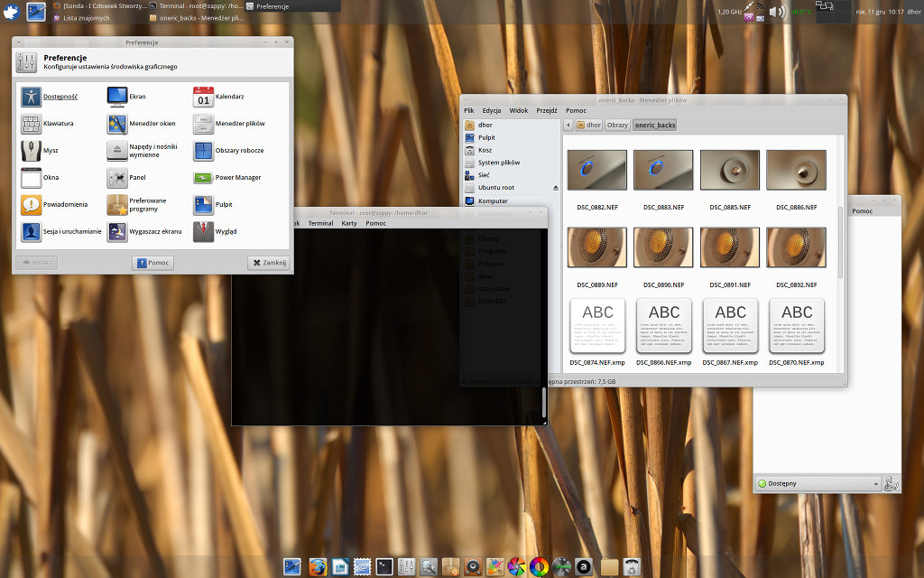Viewport: 924px width, 578px height.
Task: Open Preferowane programy settings
Action: point(137,205)
